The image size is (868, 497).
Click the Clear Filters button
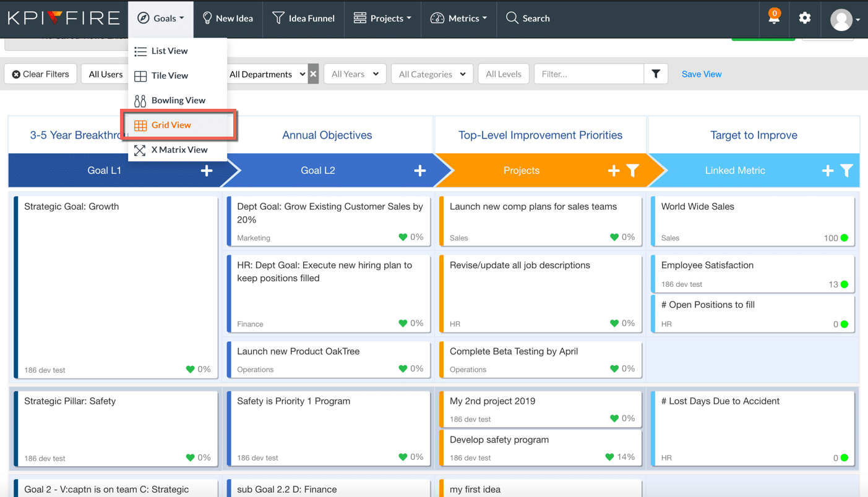[41, 74]
